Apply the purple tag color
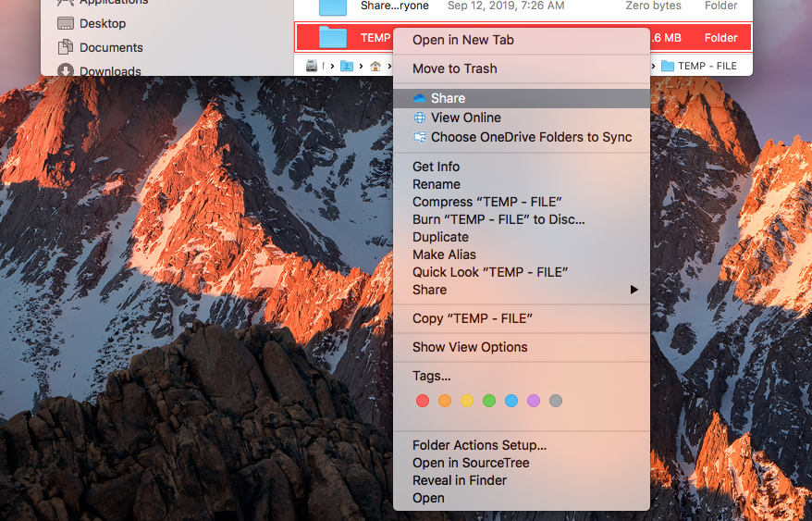This screenshot has width=812, height=521. [534, 401]
